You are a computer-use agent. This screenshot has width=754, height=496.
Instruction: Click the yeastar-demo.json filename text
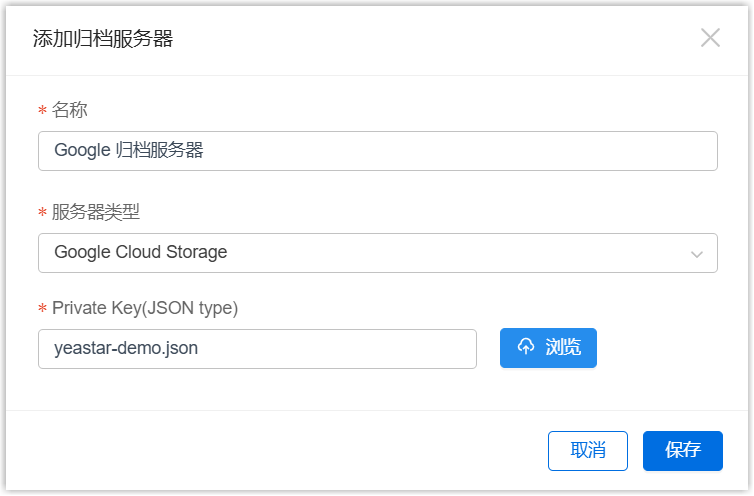[x=127, y=349]
